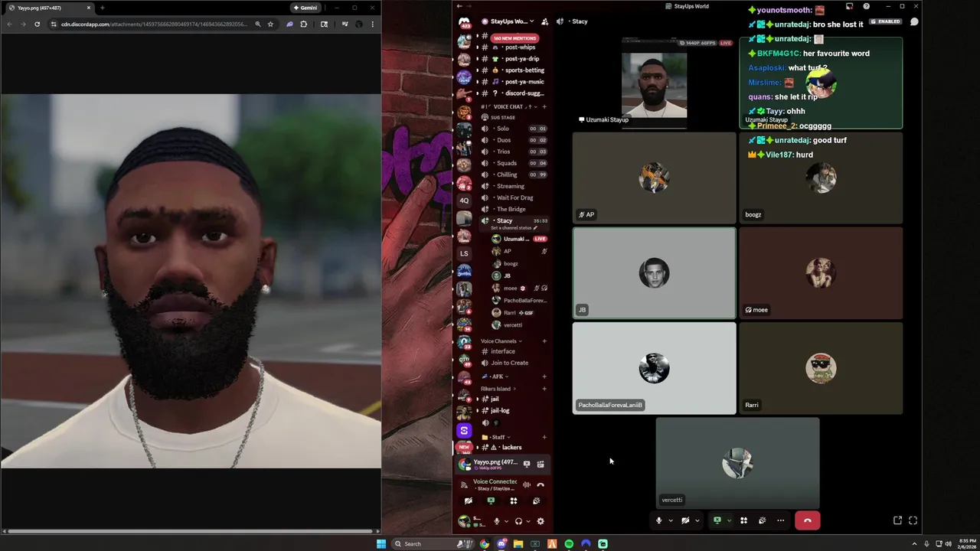Open activities button under Voice Connected

(x=514, y=500)
